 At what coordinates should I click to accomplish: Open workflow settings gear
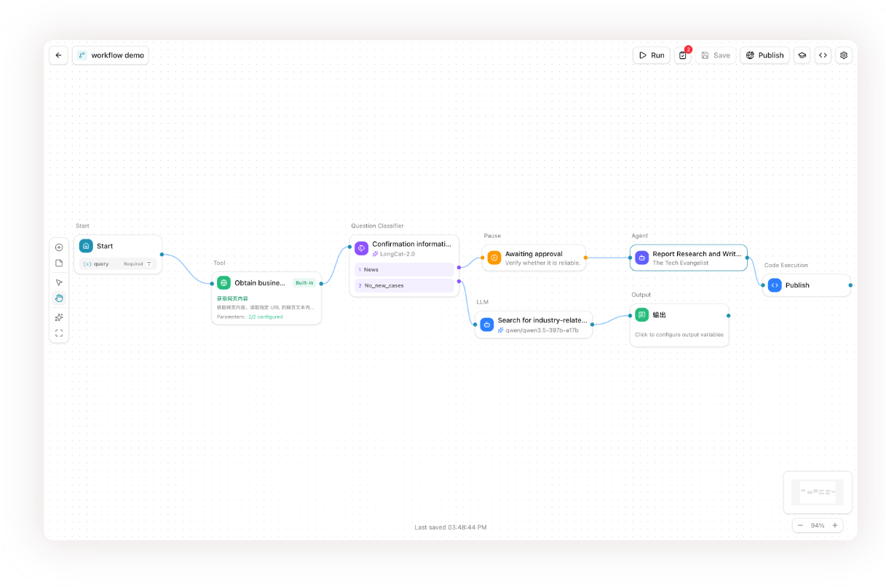[844, 55]
